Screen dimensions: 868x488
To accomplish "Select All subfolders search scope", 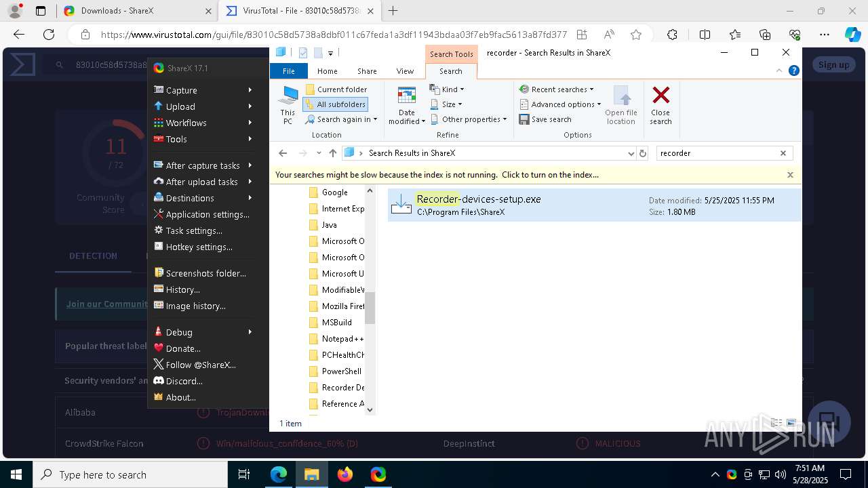I will coord(336,104).
